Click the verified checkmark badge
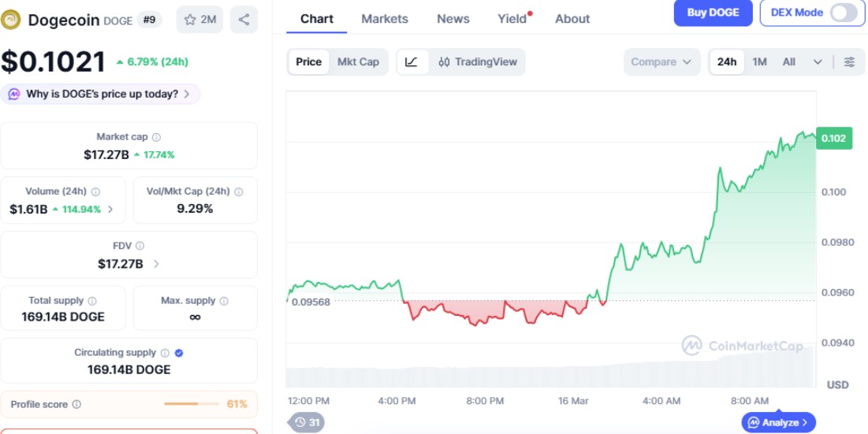868x434 pixels. (x=179, y=353)
